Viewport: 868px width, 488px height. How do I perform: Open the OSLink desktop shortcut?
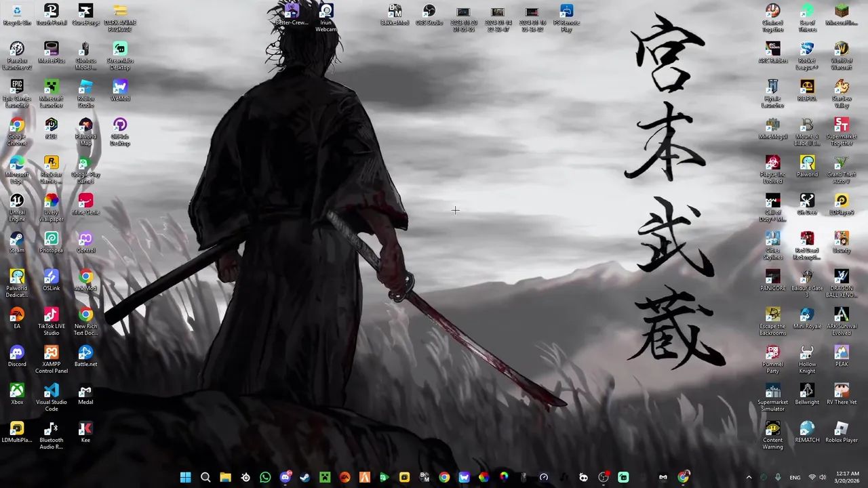(x=52, y=281)
